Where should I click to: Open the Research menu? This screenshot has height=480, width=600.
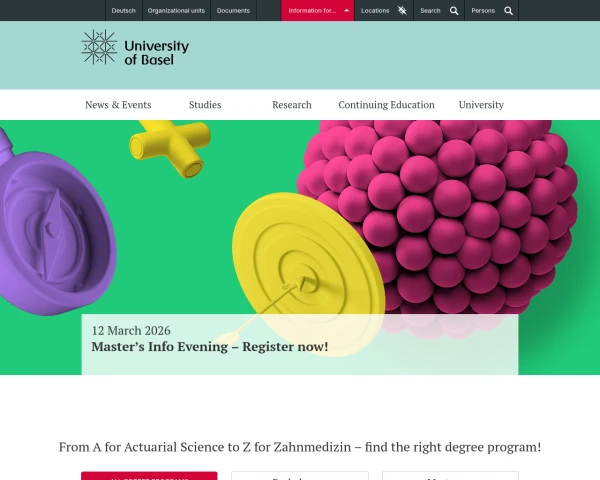(x=292, y=104)
